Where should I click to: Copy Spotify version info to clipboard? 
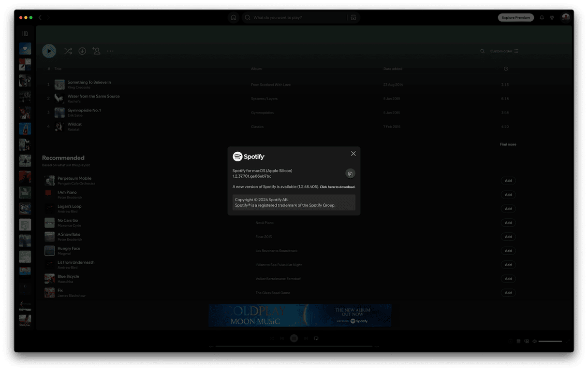(x=350, y=173)
